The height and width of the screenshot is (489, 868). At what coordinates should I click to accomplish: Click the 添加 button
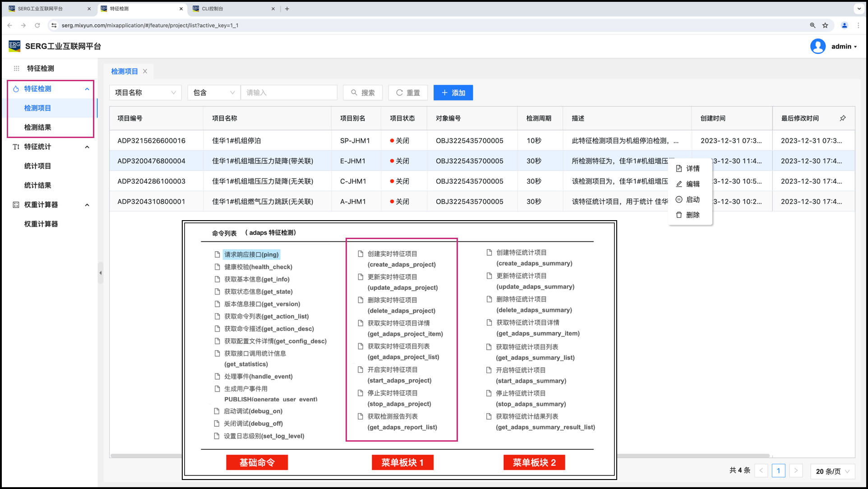453,92
